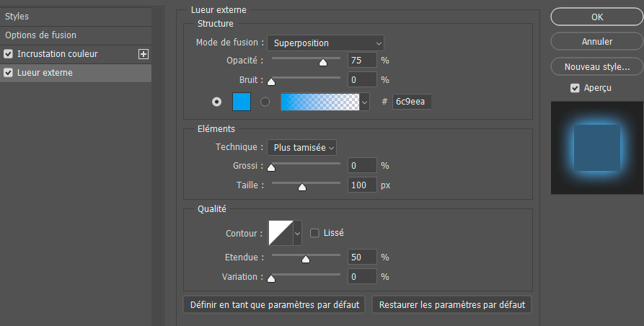Click the gradient preview bar

coord(319,102)
